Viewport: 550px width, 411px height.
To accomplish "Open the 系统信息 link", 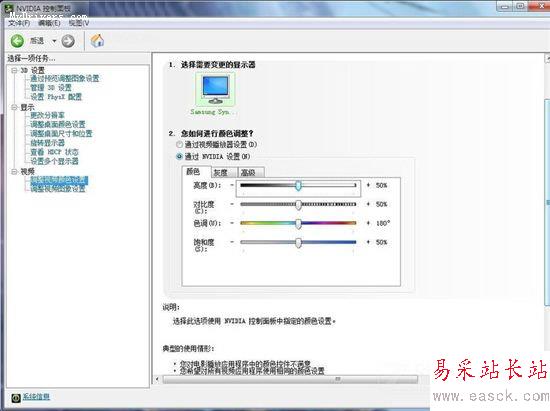I will (x=36, y=397).
